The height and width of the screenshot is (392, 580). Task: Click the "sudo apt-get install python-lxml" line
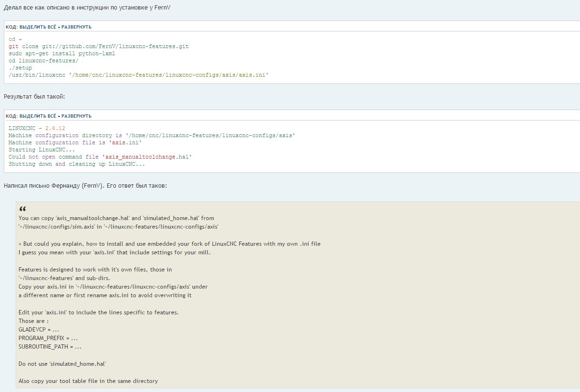tap(62, 54)
